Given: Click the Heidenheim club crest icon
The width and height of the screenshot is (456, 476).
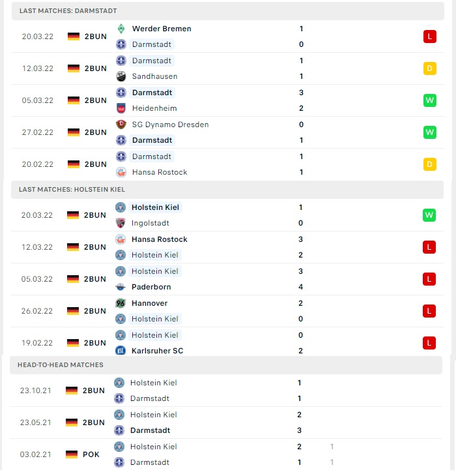Looking at the screenshot, I should point(121,108).
